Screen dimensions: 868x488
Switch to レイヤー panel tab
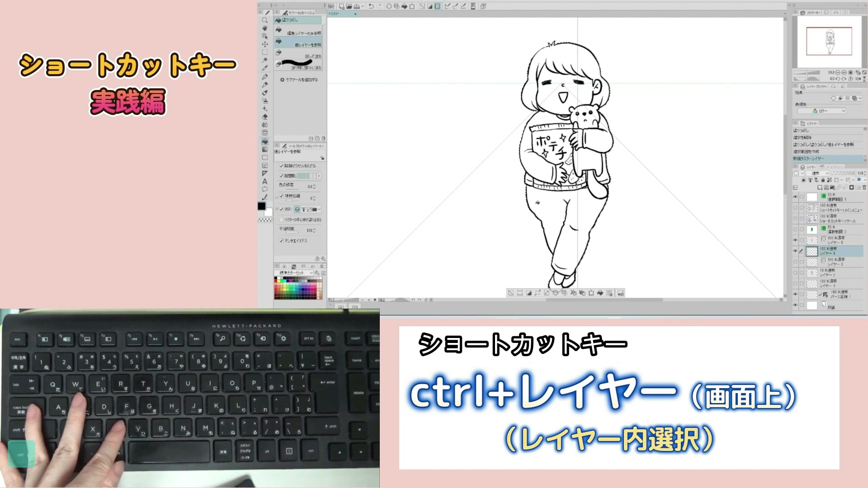[809, 167]
